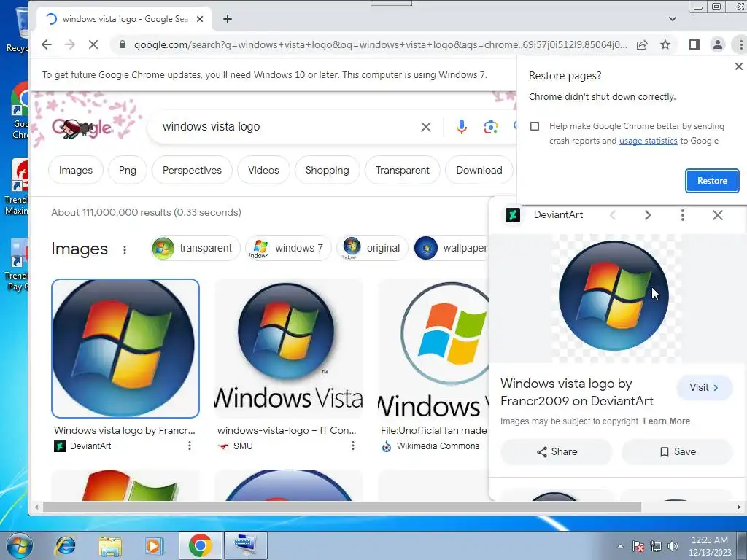Open Windows Start menu orb

click(x=20, y=545)
